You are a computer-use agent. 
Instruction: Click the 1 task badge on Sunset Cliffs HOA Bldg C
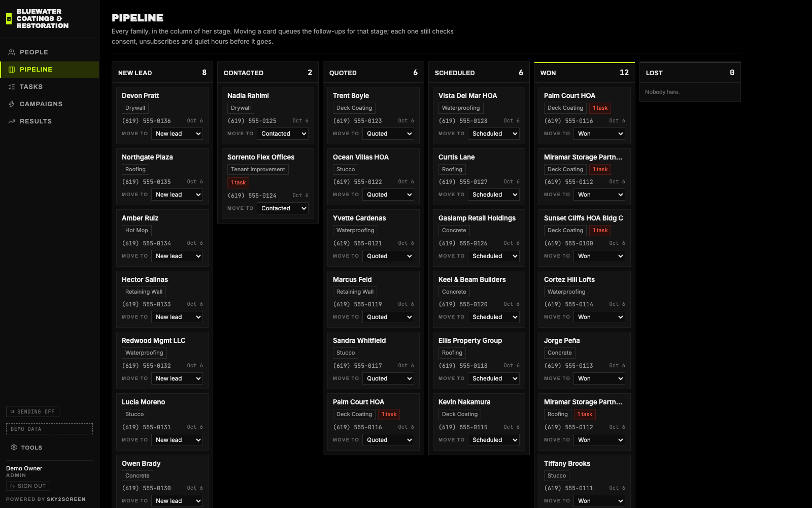tap(600, 231)
